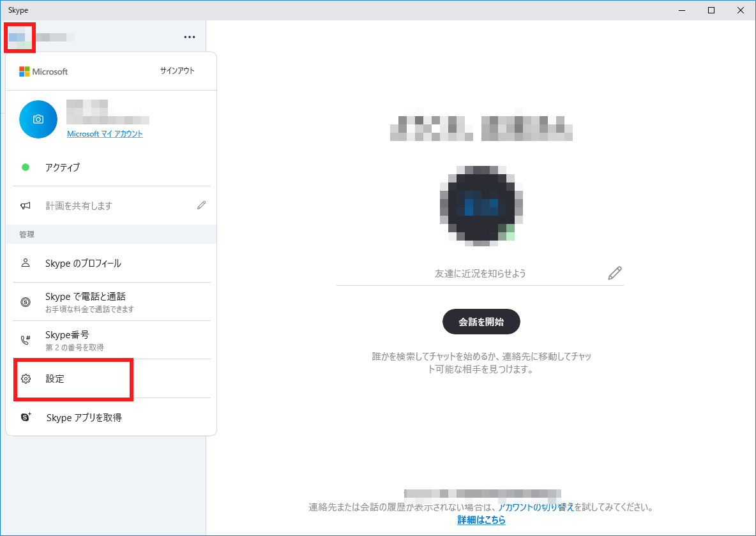756x536 pixels.
Task: Click pencil icon beside 友達に近況を知らせよう
Action: click(615, 273)
